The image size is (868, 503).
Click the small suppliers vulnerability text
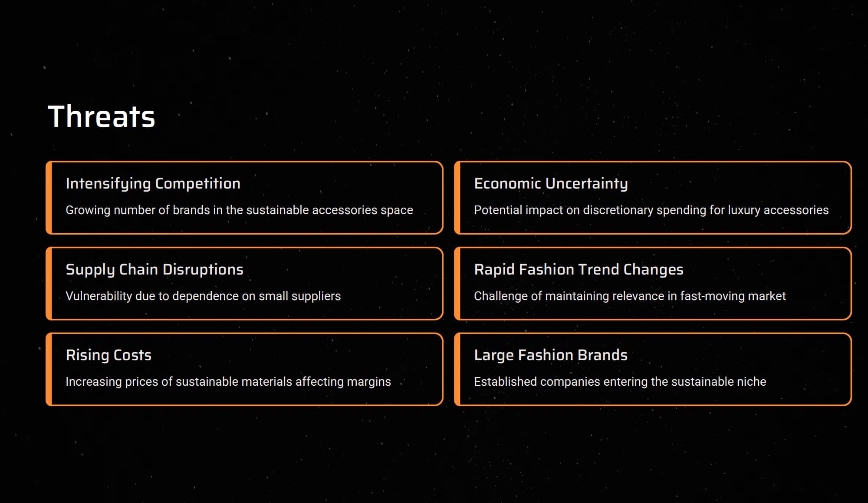203,296
